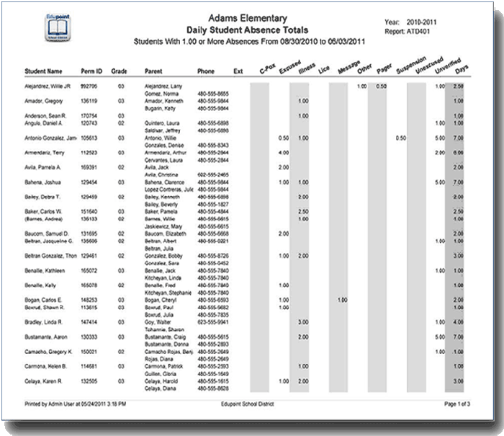This screenshot has height=436, width=504.
Task: Click the 2.50 Days total for Alejandrez
Action: [459, 86]
